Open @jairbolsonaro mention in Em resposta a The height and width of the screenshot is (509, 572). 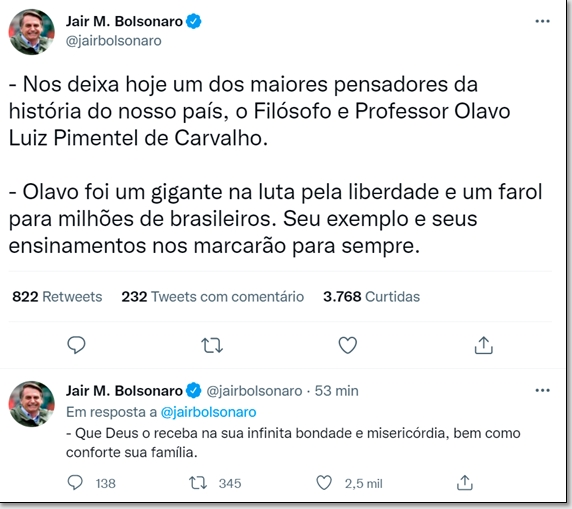(208, 412)
